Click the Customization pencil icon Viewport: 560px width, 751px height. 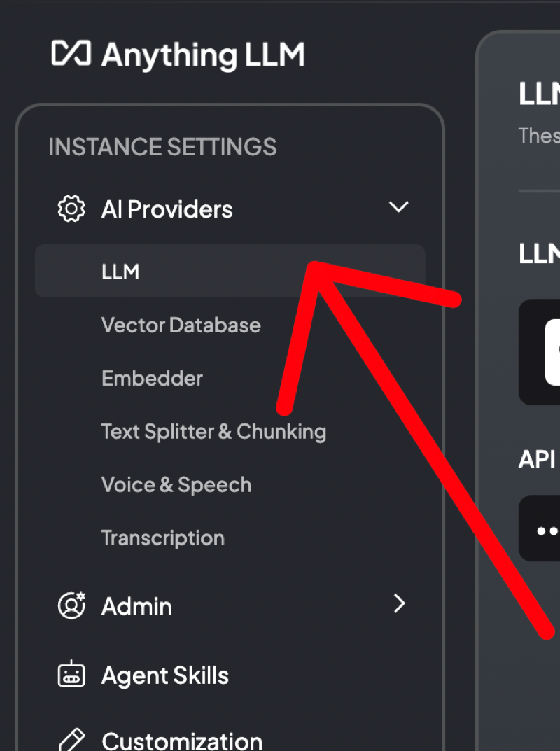click(x=71, y=740)
